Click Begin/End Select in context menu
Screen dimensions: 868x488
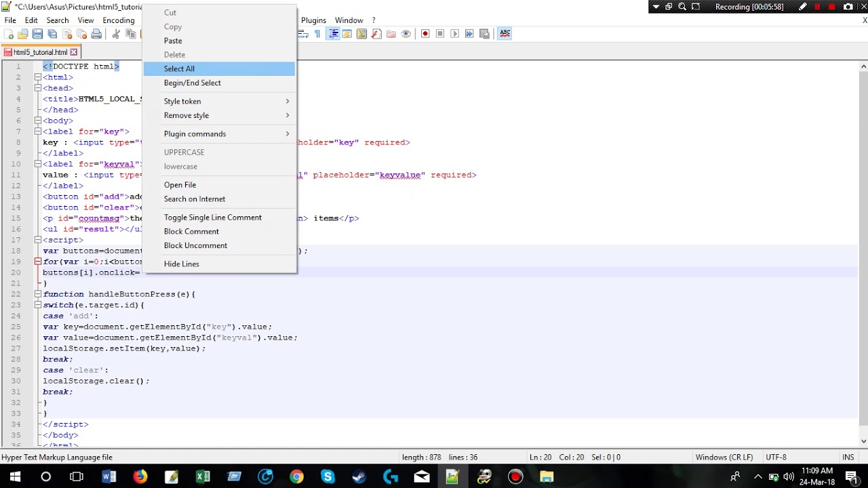coord(220,83)
